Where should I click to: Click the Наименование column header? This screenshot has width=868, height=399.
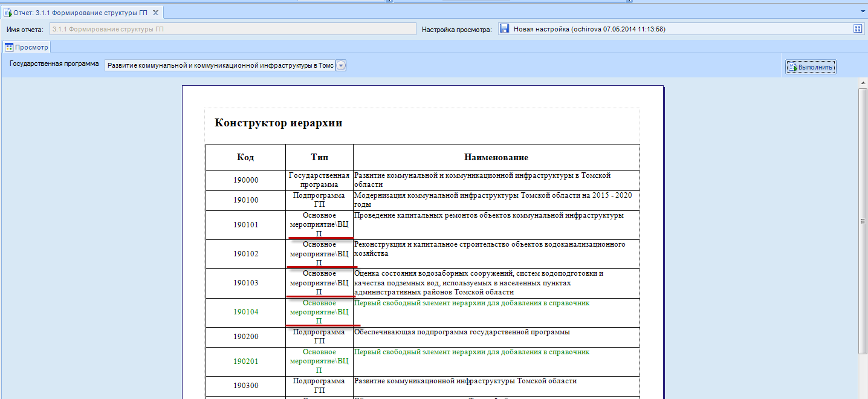coord(496,157)
